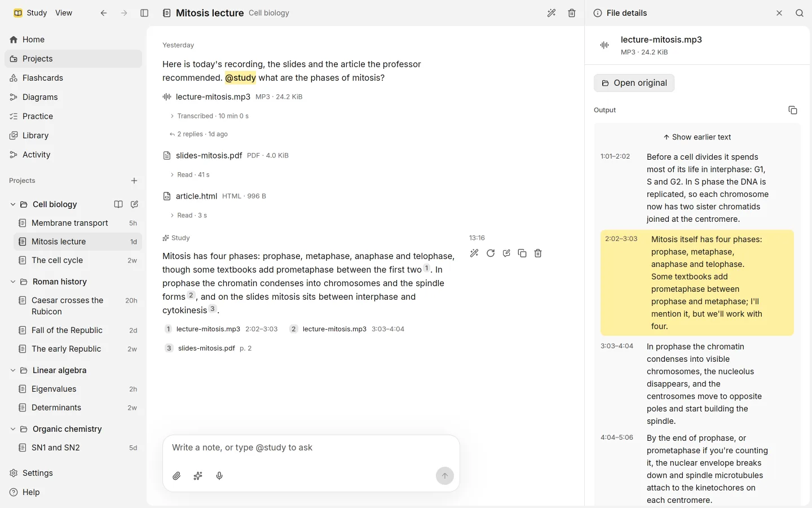This screenshot has width=812, height=508.
Task: Open Caesar crosses the Rubicon note
Action: tap(78, 306)
